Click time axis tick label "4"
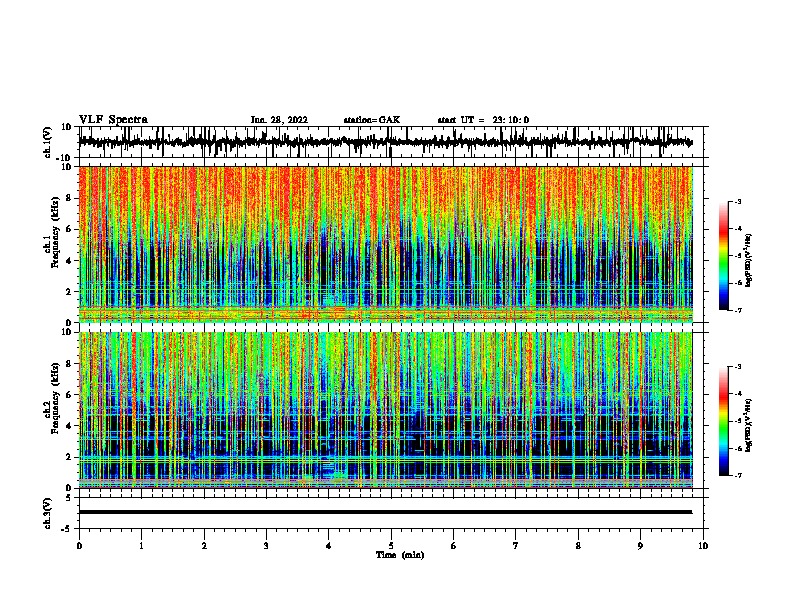The width and height of the screenshot is (792, 612). pos(329,546)
